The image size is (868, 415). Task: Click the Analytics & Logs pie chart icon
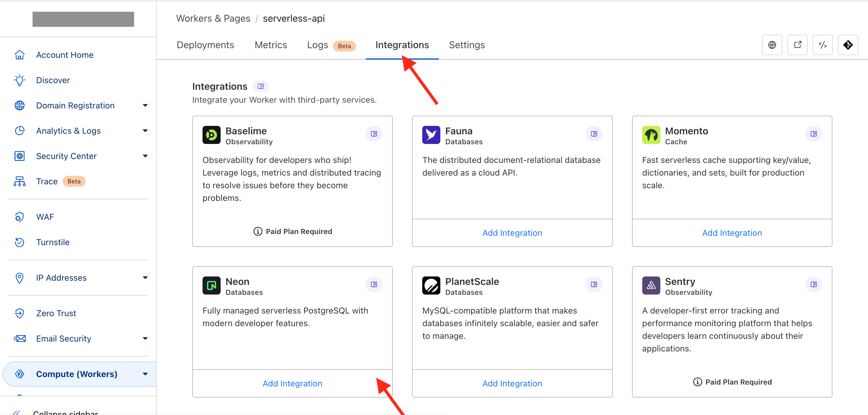20,130
